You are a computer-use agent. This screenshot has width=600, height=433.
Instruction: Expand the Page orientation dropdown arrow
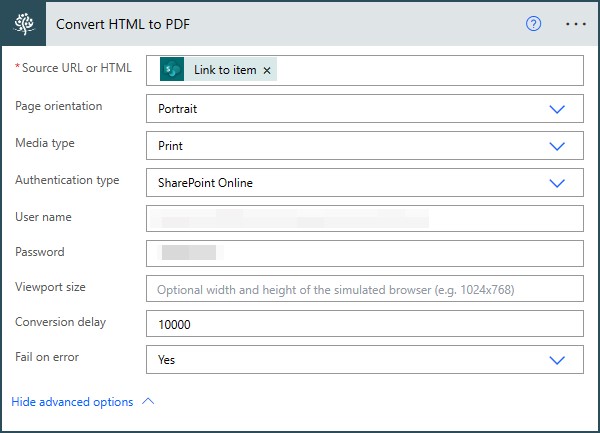pyautogui.click(x=558, y=108)
